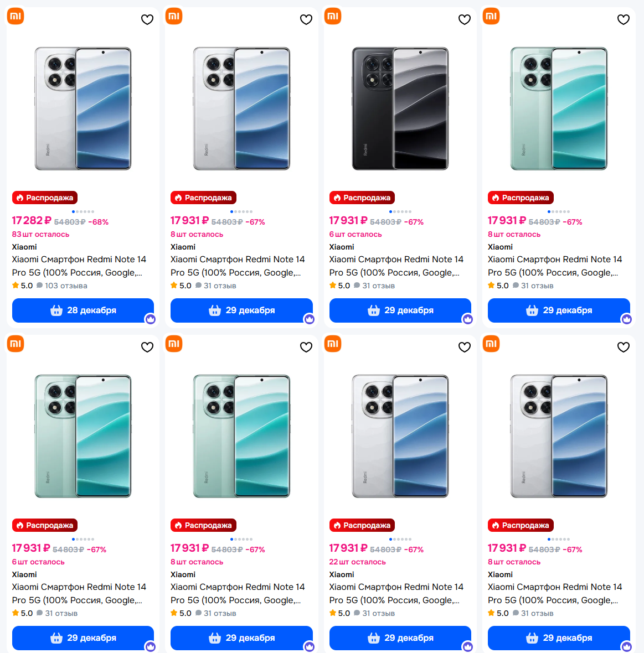Open the black Redmi Note phone image

pos(400,108)
